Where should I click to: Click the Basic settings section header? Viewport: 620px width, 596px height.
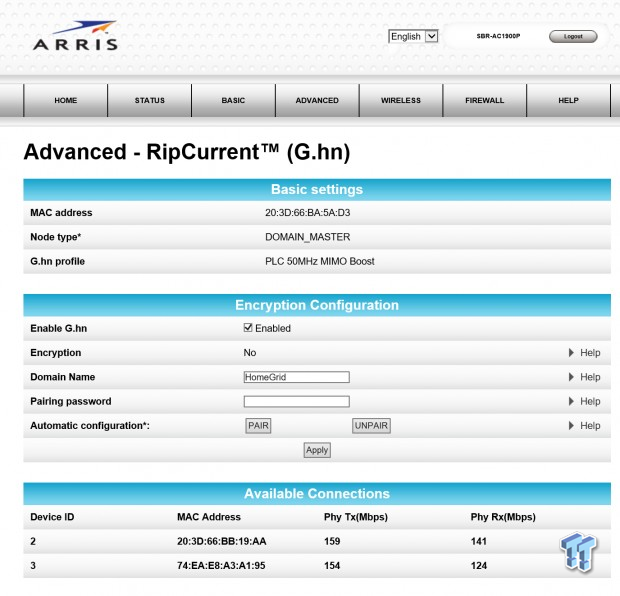317,189
